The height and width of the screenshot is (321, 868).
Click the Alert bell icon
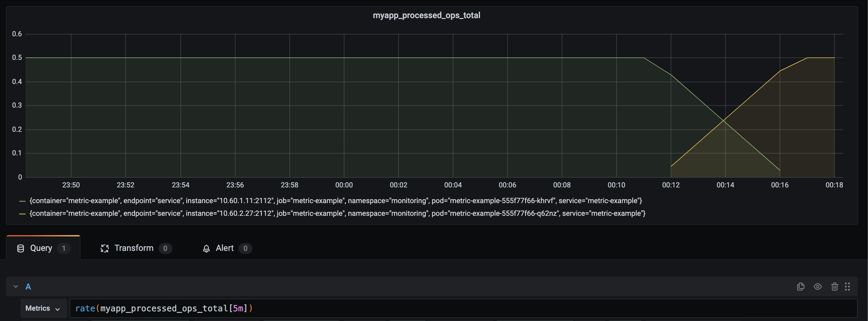[206, 248]
